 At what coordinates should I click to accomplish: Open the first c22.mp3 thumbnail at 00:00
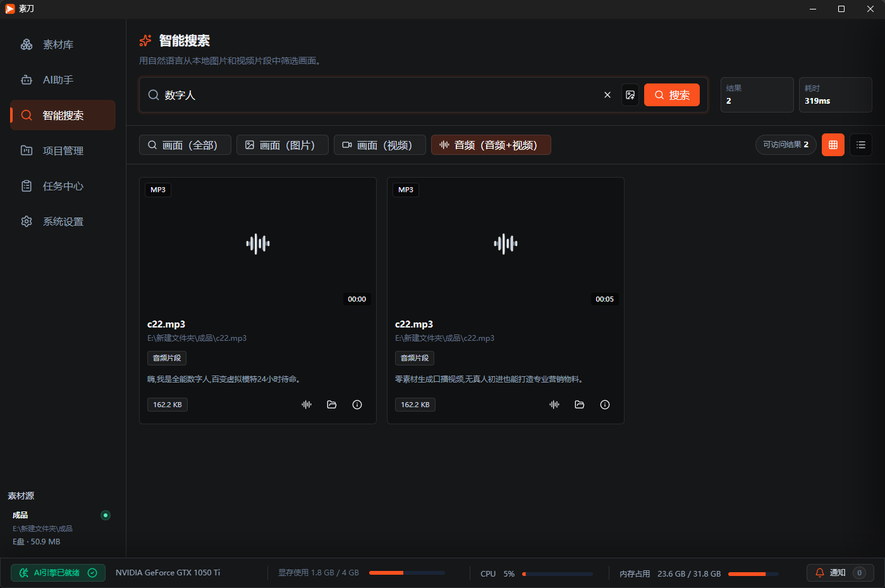[x=258, y=243]
